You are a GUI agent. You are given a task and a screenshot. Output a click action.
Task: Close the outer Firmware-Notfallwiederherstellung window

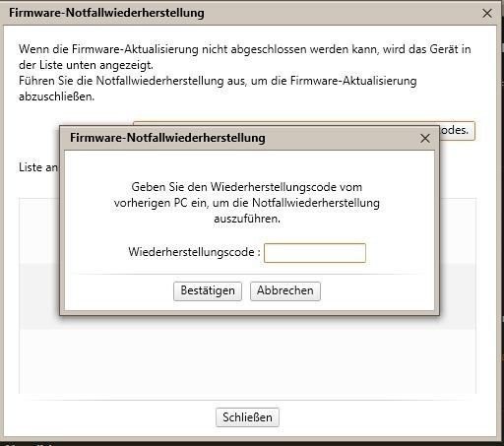coord(487,13)
